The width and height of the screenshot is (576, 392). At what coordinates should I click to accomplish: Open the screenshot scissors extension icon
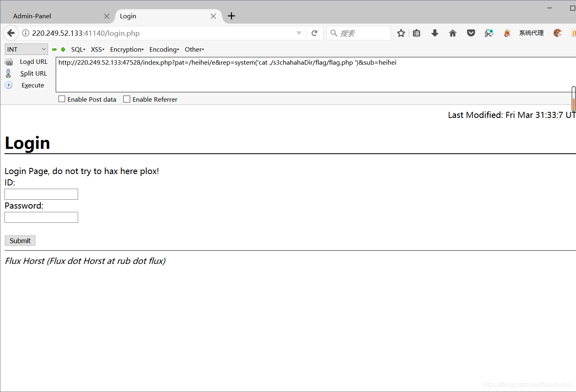tap(489, 33)
